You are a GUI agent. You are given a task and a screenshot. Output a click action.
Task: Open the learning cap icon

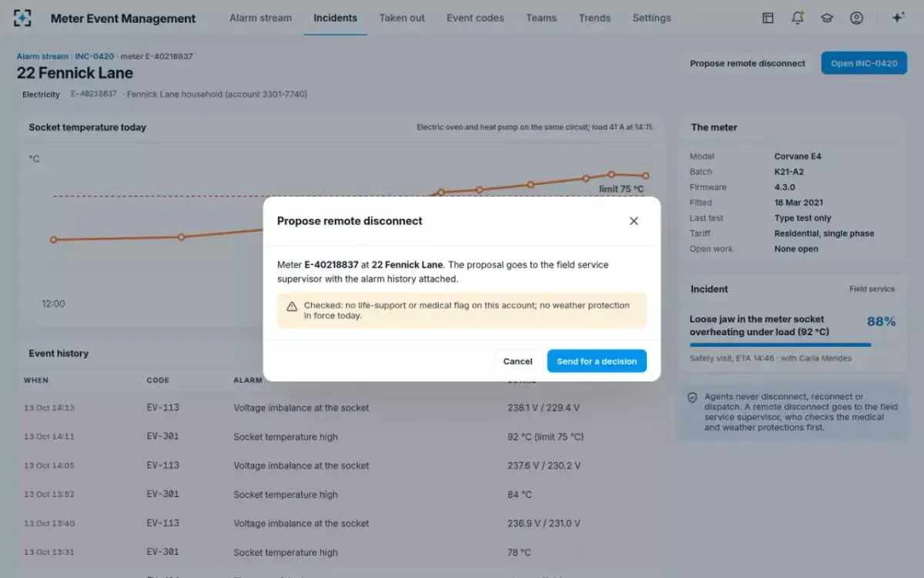click(x=827, y=18)
